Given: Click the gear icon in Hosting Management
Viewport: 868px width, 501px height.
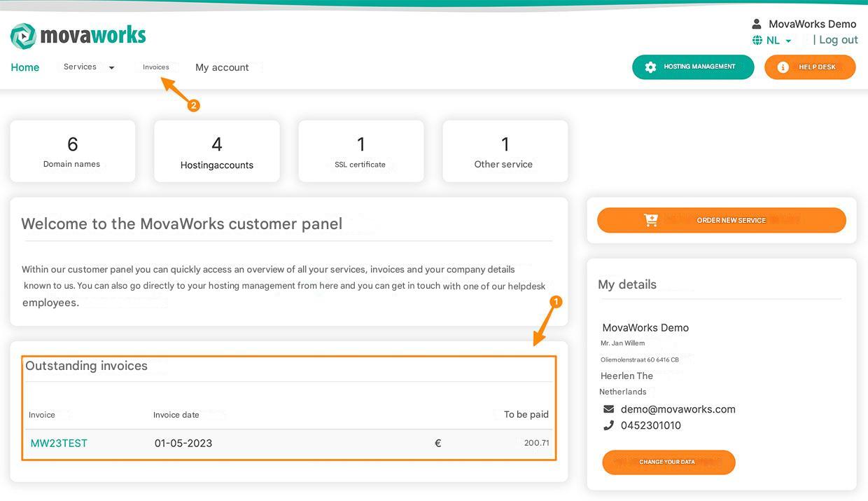Looking at the screenshot, I should 650,67.
